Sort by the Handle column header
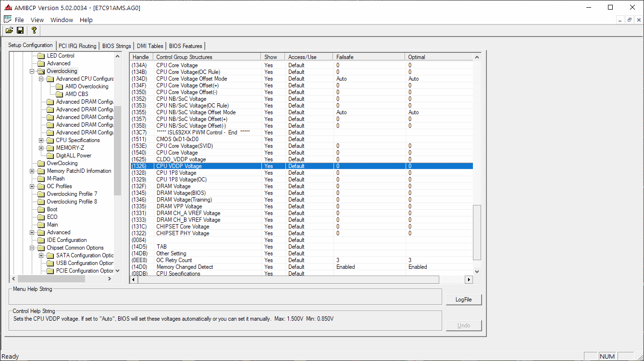 point(142,57)
